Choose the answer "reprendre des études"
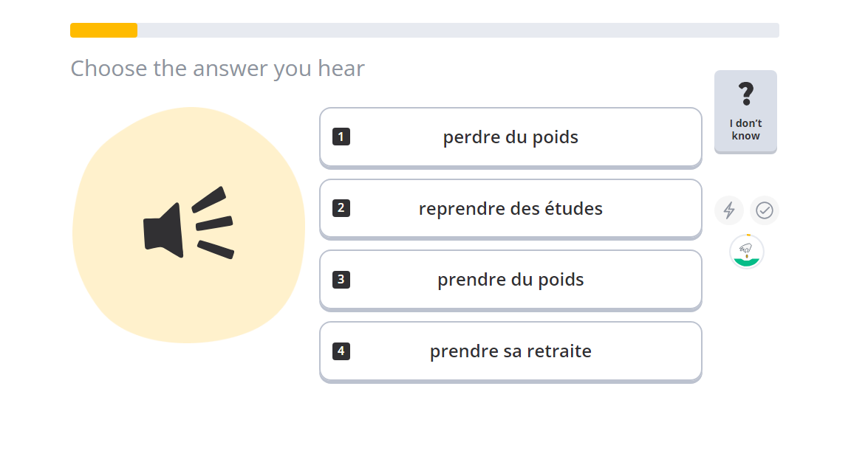868x451 pixels. tap(510, 209)
